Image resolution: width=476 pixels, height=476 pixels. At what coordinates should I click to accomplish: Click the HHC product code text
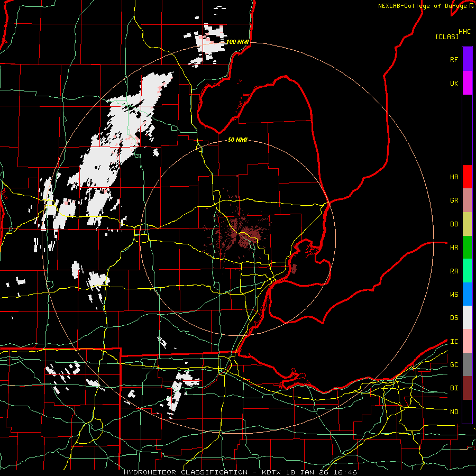464,32
